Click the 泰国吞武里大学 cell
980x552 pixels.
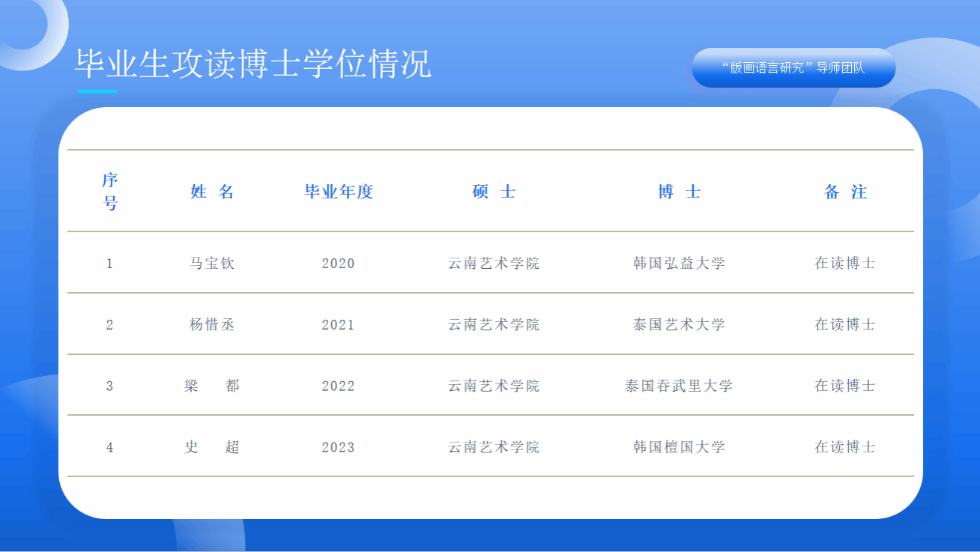[x=679, y=386]
